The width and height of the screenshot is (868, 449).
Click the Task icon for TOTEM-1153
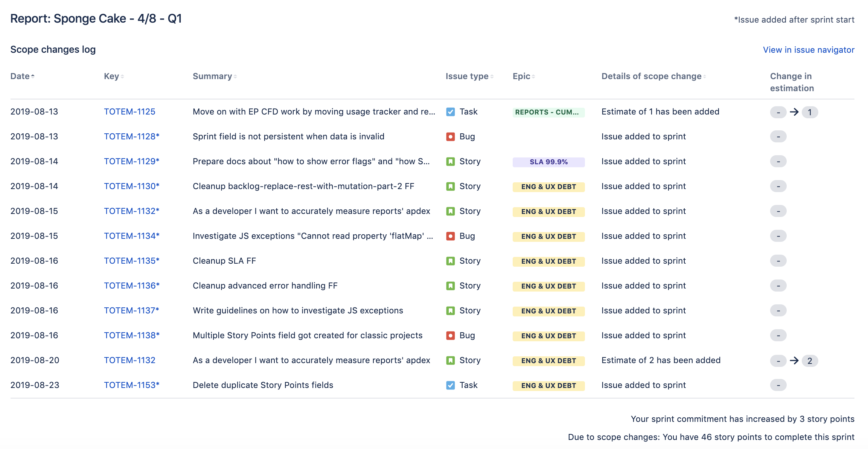pos(450,385)
